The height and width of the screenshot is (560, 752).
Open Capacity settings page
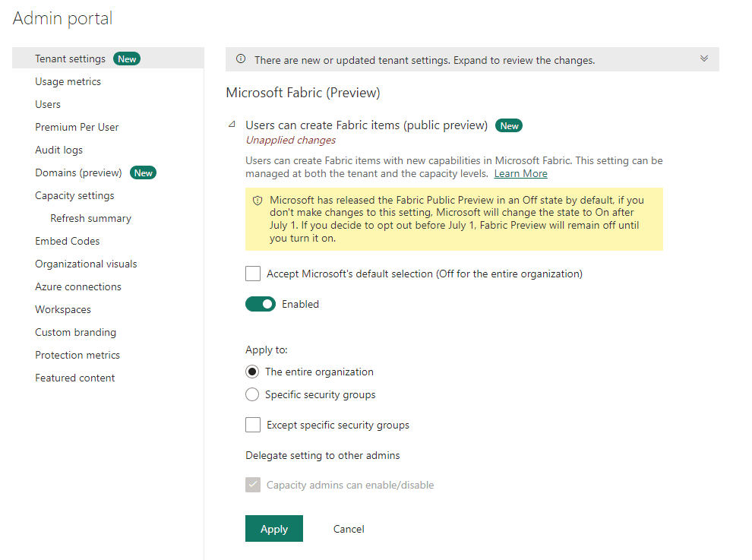(74, 196)
